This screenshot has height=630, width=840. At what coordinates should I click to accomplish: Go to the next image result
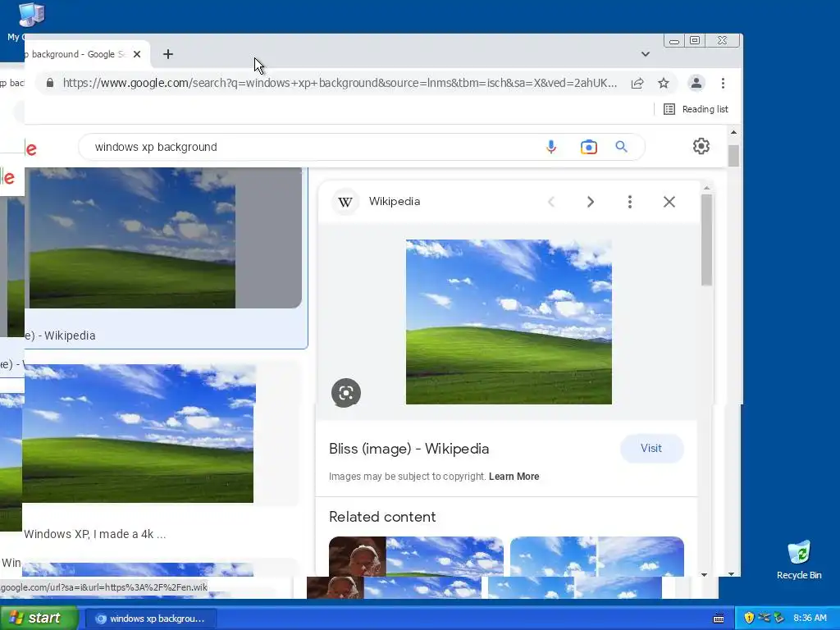591,202
